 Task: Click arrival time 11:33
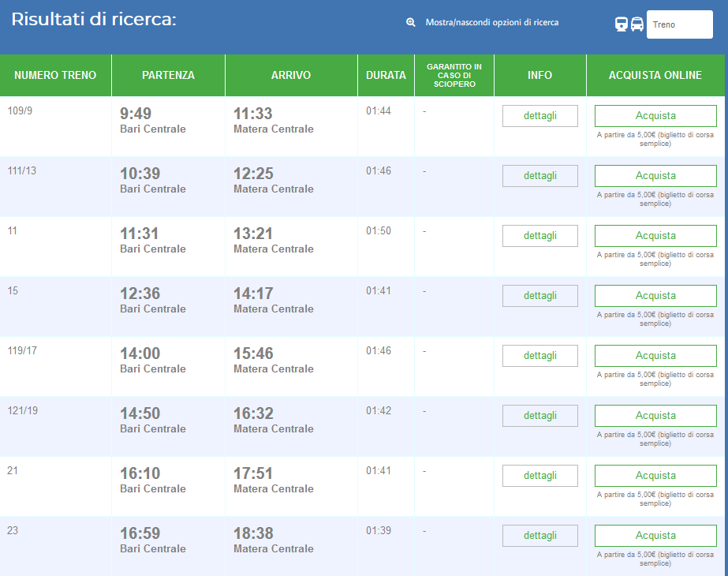(x=253, y=114)
